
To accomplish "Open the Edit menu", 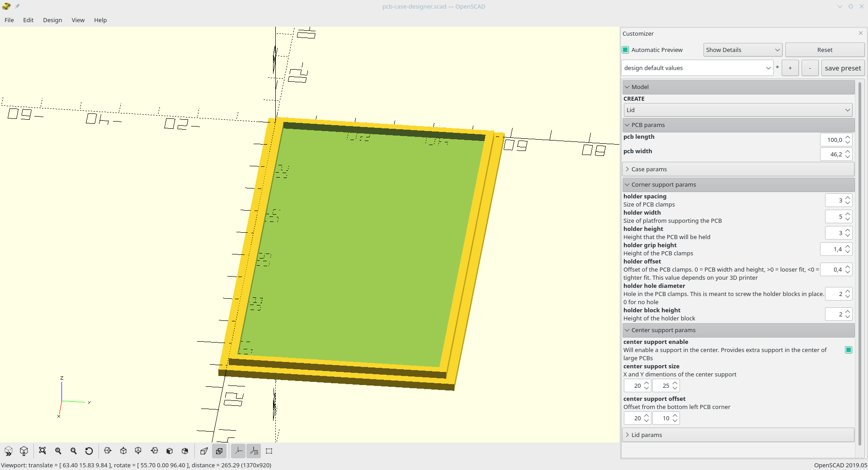I will tap(28, 20).
